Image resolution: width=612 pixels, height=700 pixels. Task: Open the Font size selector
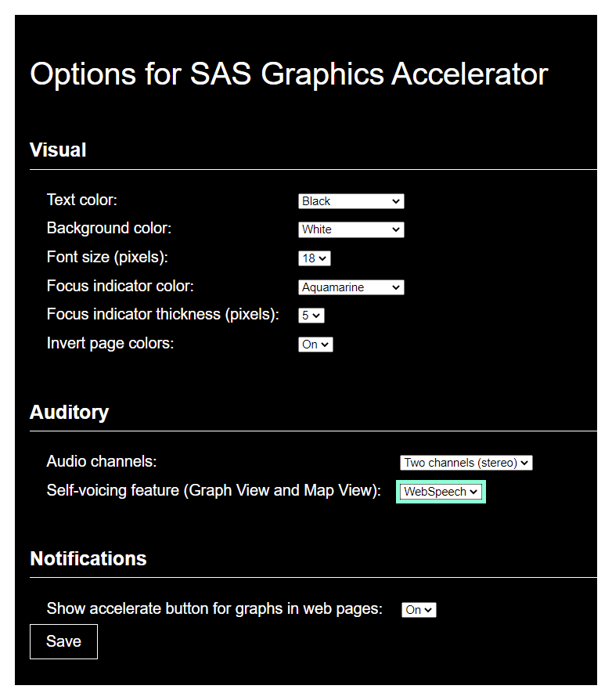[x=315, y=258]
